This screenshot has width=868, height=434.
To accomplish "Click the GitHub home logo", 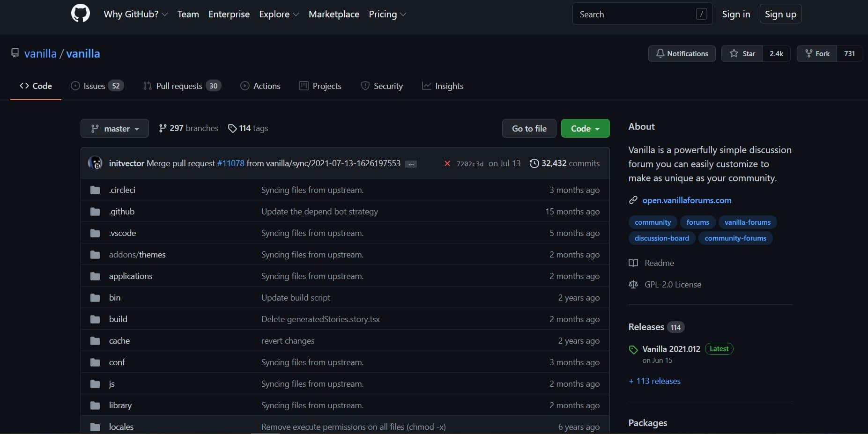I will point(80,13).
